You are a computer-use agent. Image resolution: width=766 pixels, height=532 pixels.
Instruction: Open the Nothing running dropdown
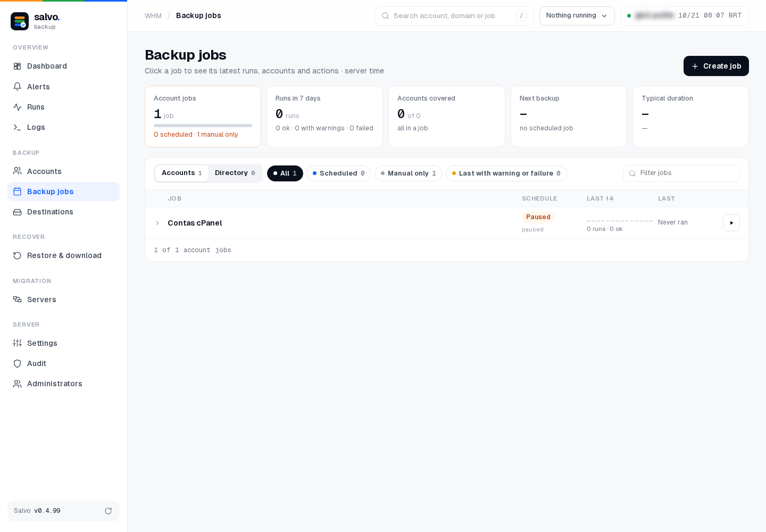[577, 16]
